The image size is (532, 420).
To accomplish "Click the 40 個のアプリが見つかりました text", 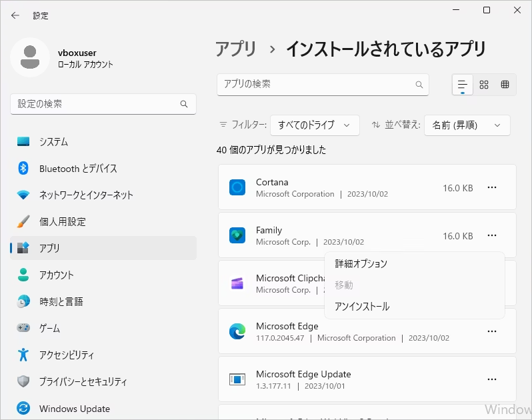I will point(271,149).
